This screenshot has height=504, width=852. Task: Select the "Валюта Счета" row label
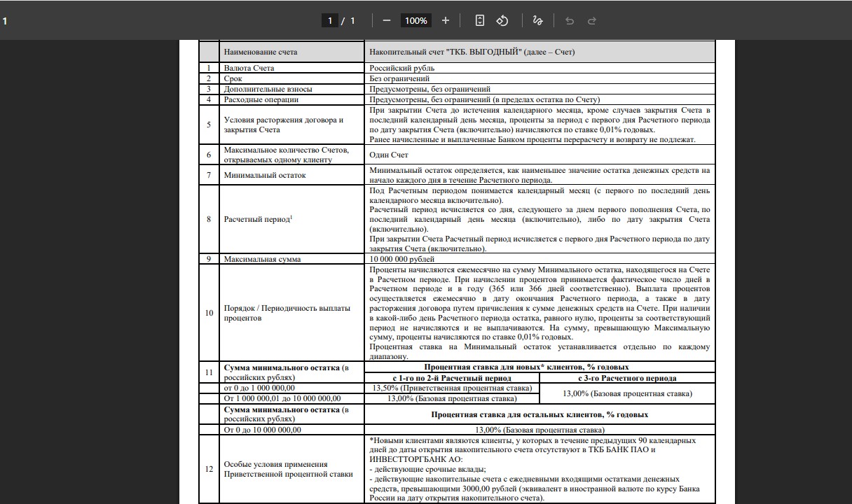(x=249, y=68)
